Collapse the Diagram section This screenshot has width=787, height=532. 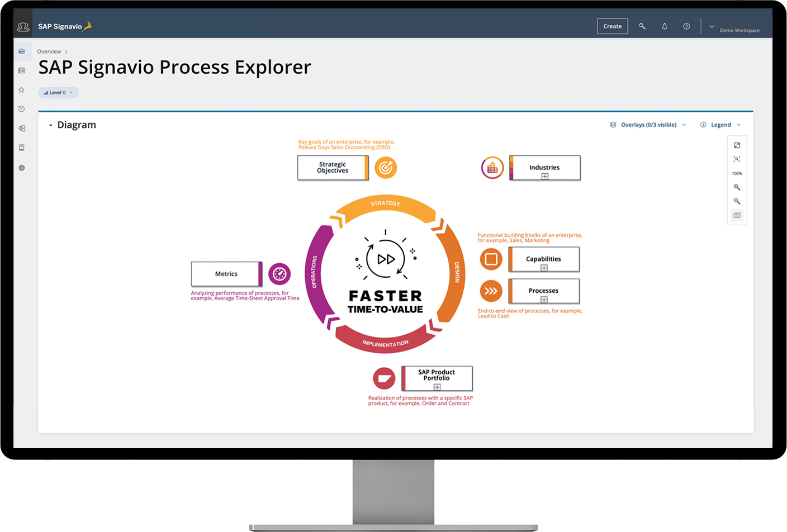click(x=51, y=125)
